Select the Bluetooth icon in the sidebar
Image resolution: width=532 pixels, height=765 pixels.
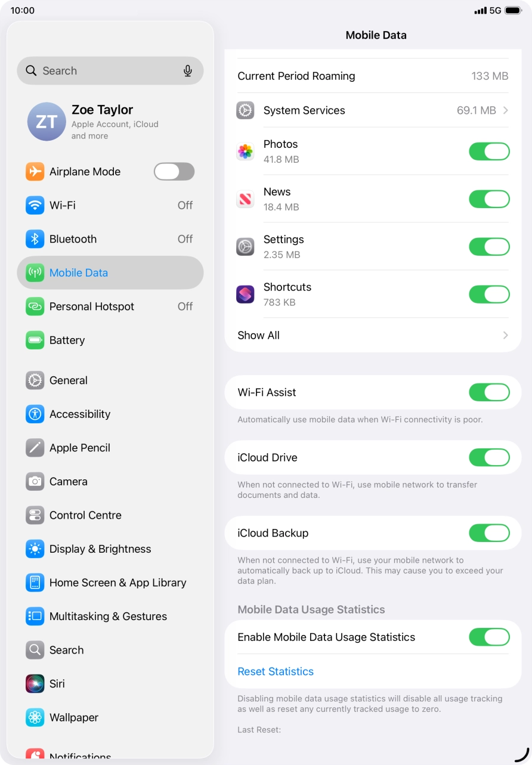tap(35, 239)
